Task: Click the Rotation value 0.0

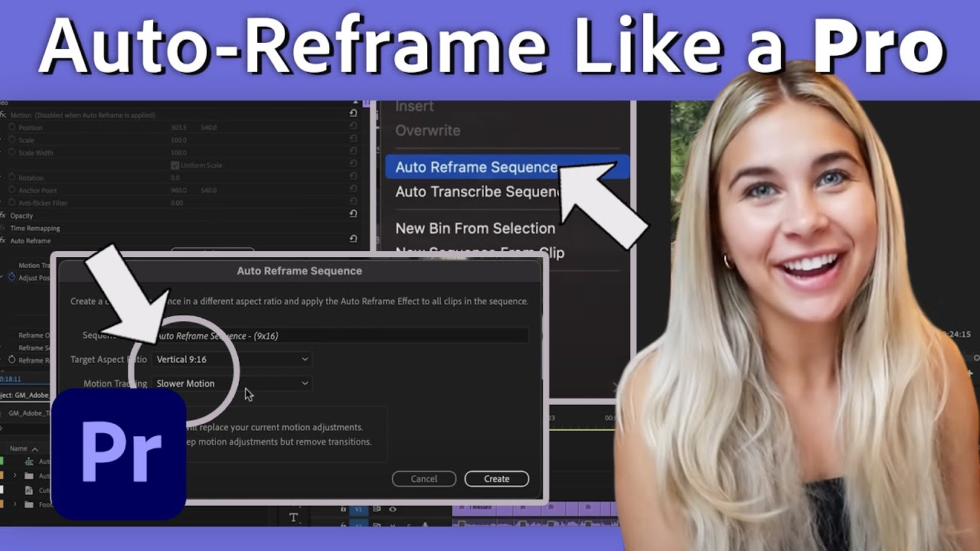Action: click(175, 178)
